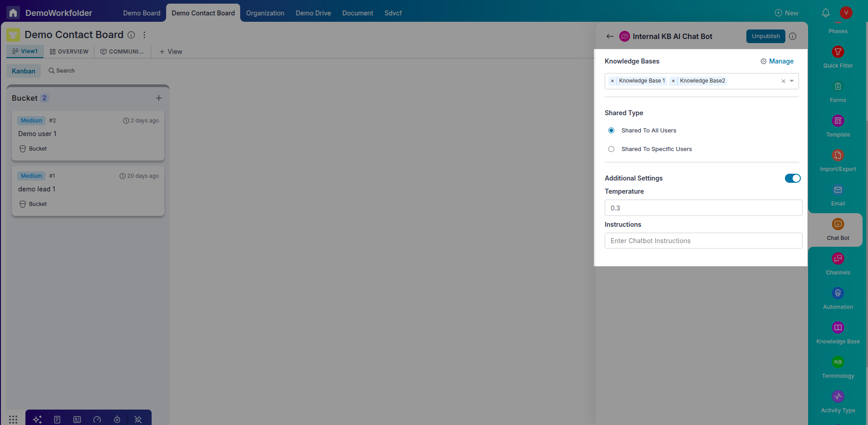The height and width of the screenshot is (425, 868).
Task: Open the user avatar V menu
Action: coord(846,13)
